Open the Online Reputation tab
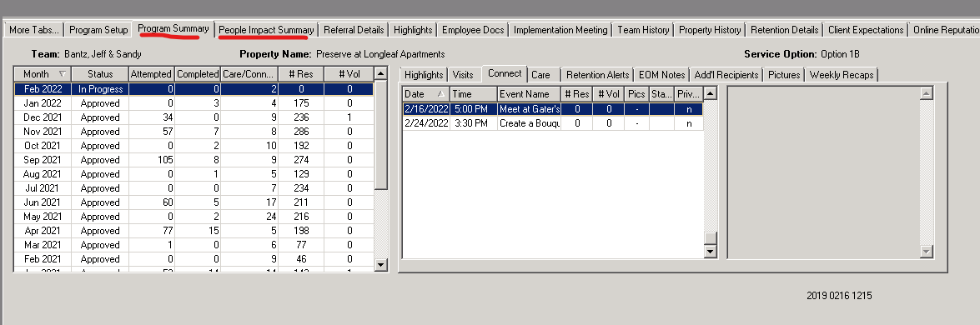This screenshot has height=325, width=980. click(945, 30)
